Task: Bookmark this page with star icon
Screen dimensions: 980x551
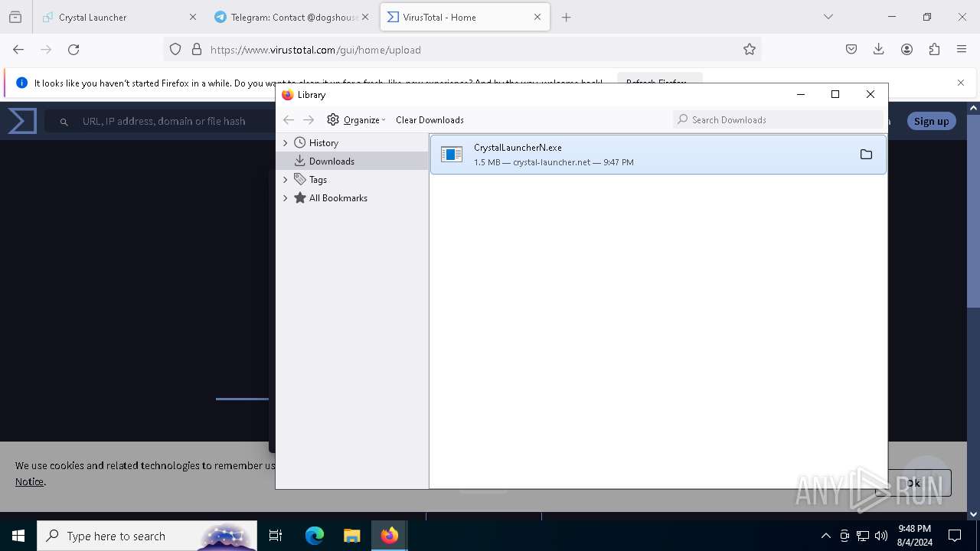Action: click(x=750, y=50)
